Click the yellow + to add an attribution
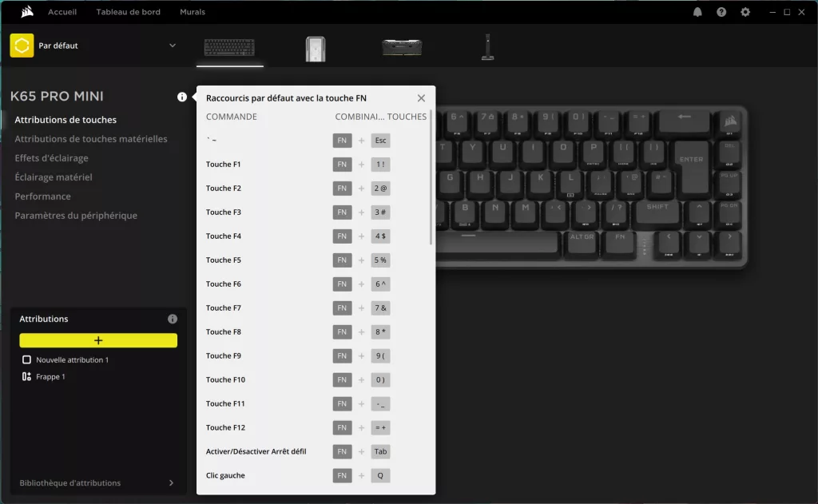The height and width of the screenshot is (504, 818). click(98, 339)
